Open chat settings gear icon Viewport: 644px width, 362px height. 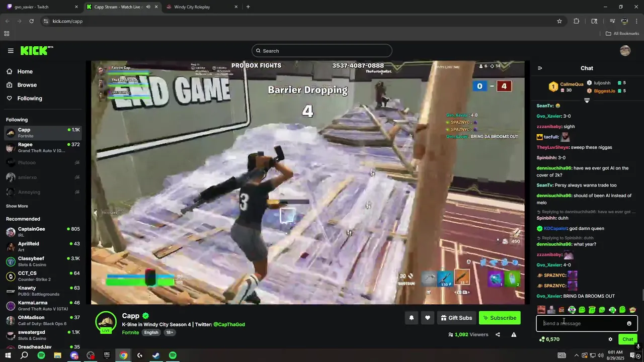[x=610, y=339]
